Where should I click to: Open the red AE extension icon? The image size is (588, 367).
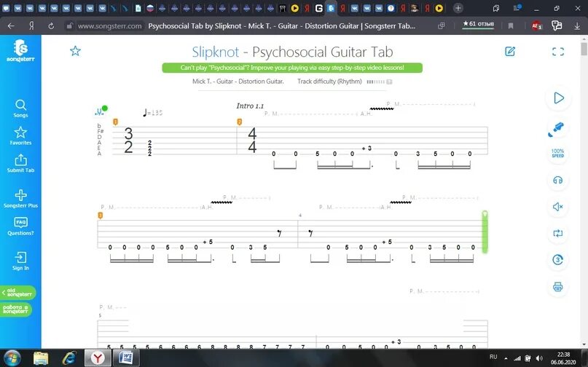[536, 26]
